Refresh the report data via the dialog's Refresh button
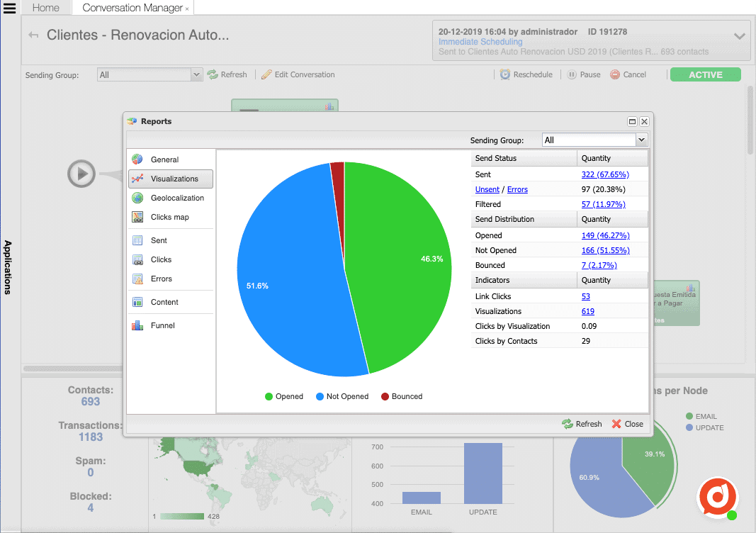 pos(582,423)
